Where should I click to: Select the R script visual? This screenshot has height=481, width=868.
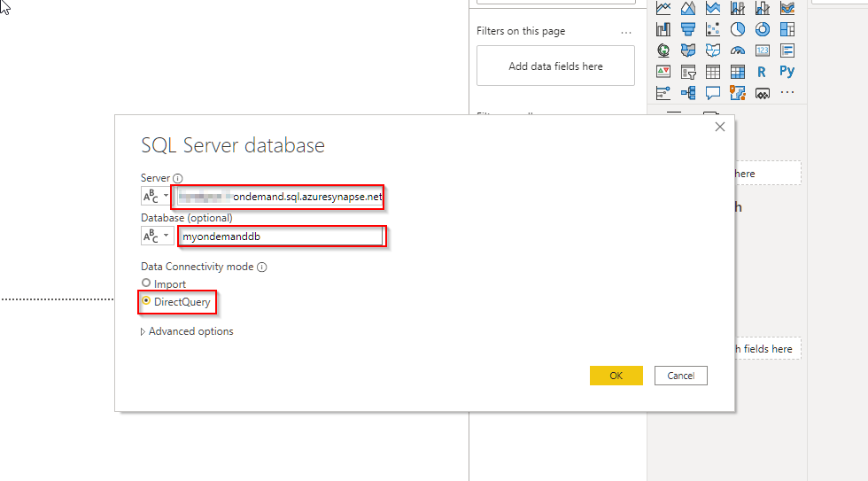pos(763,72)
